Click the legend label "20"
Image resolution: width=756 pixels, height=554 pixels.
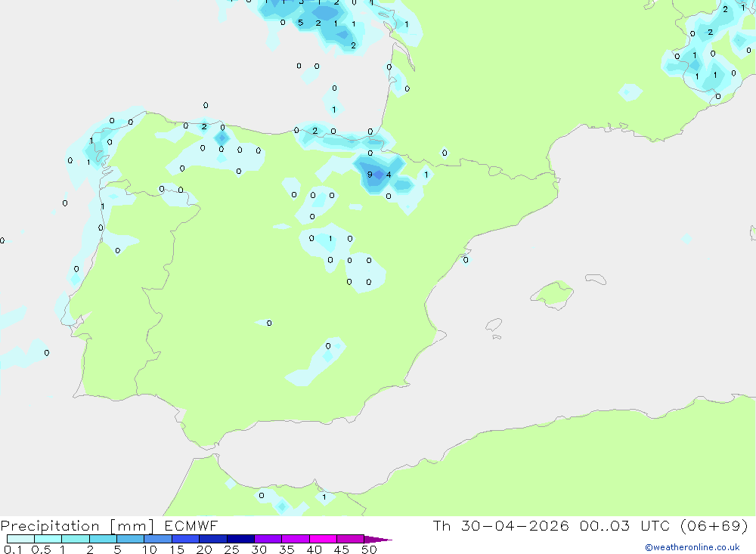tap(204, 549)
